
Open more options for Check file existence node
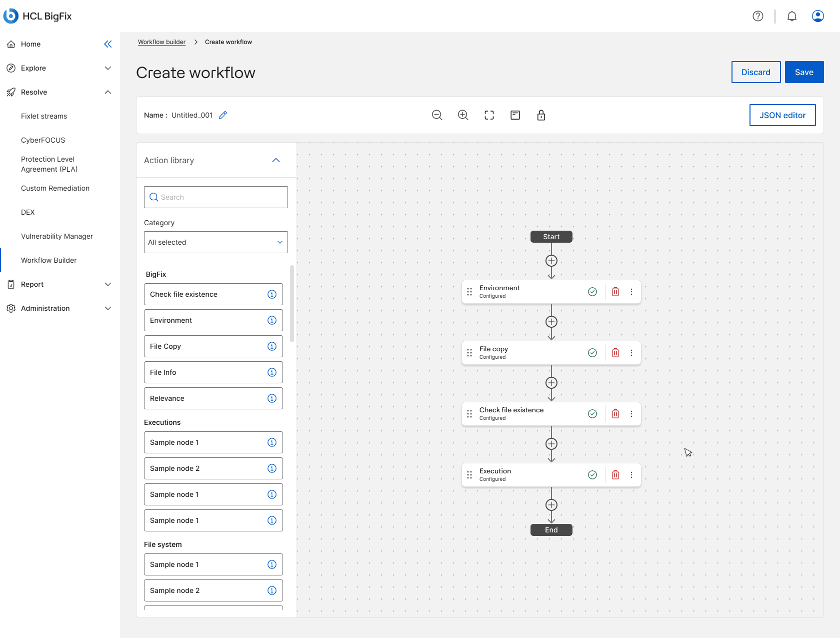click(x=631, y=414)
